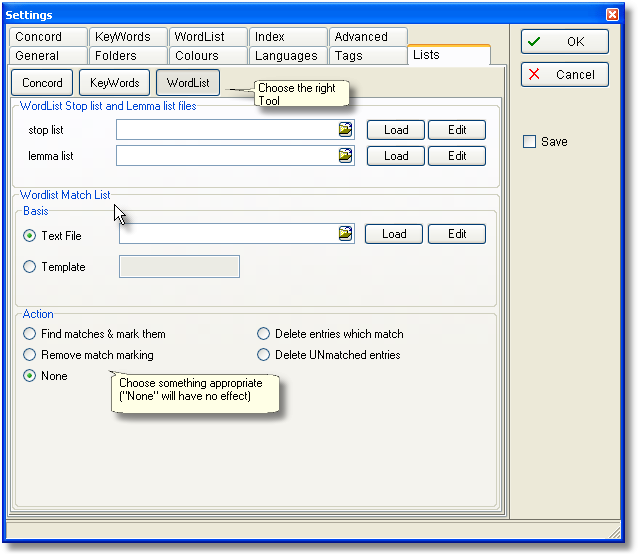The height and width of the screenshot is (557, 639).
Task: Go to the Languages tab
Action: [x=286, y=56]
